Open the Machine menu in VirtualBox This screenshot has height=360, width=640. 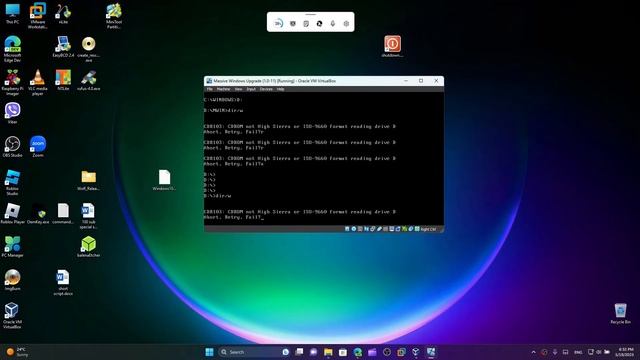coord(223,89)
